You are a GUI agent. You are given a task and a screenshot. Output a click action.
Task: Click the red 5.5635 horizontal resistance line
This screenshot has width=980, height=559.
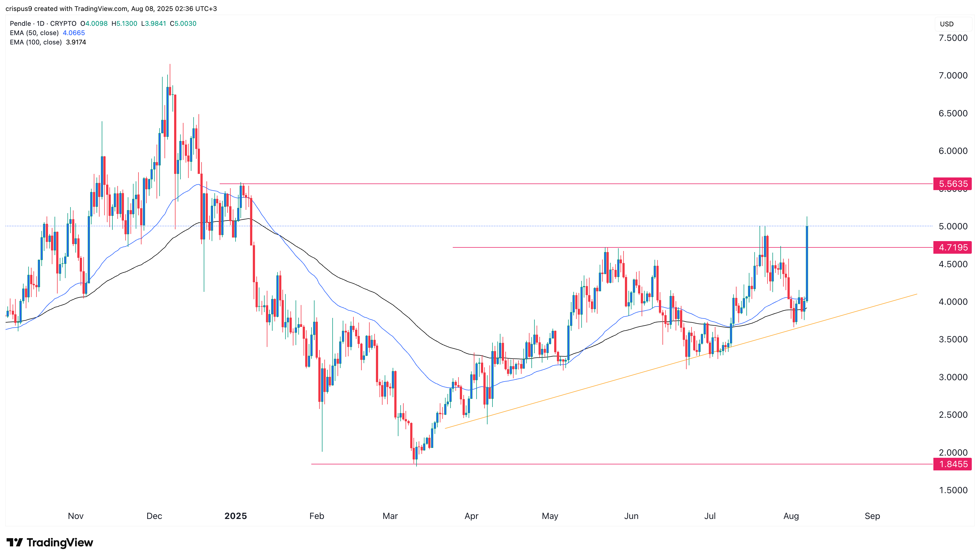point(576,184)
